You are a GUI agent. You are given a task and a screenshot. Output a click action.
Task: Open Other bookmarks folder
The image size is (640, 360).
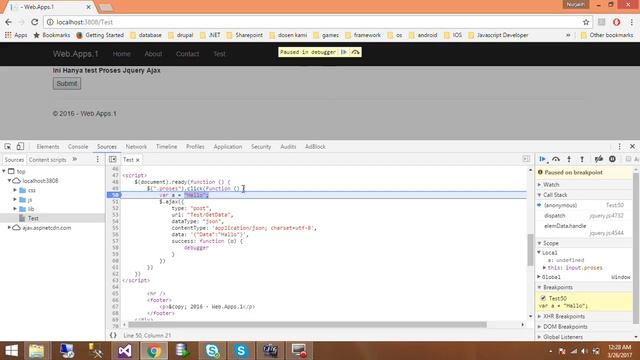pyautogui.click(x=607, y=35)
